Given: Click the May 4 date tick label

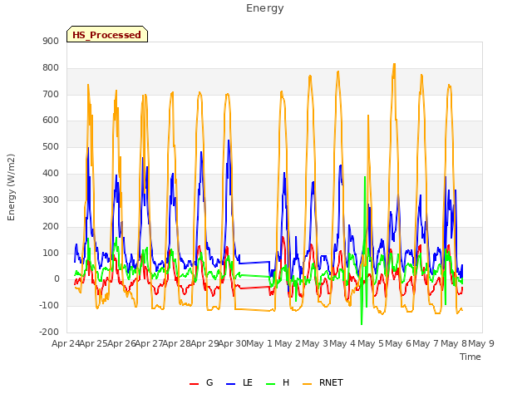Looking at the screenshot, I should click(x=343, y=343).
